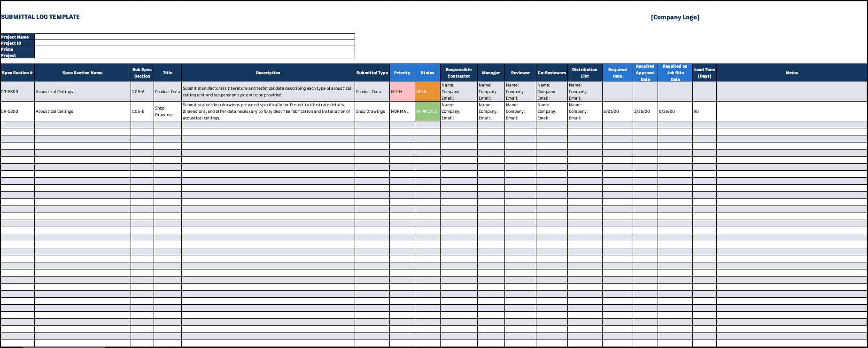Select Acoustical Ceilings in the 1.05-B row

click(x=83, y=111)
